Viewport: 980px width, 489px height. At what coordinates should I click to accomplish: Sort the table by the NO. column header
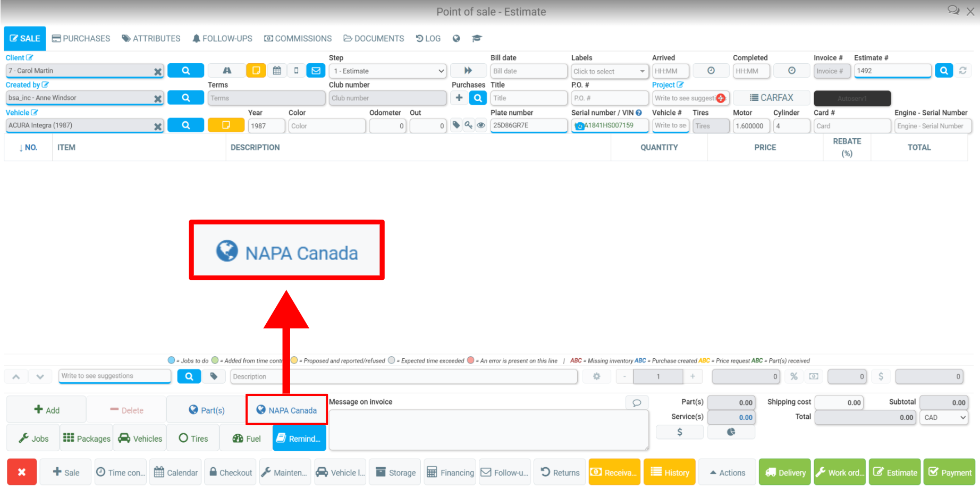pyautogui.click(x=28, y=148)
